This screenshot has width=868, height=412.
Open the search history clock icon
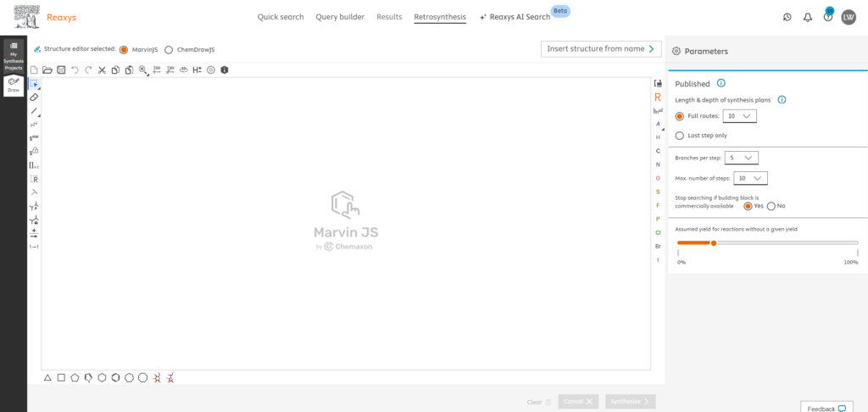[x=787, y=17]
